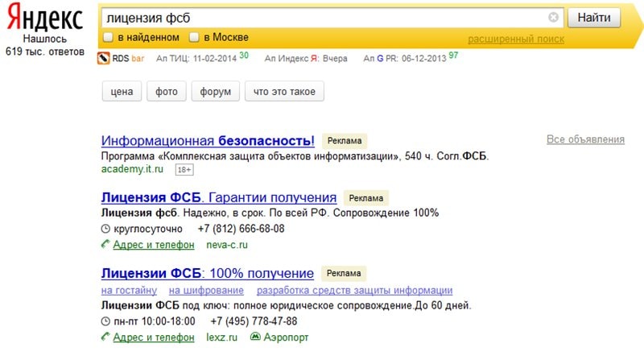
Task: Click the 'Ап ТИЦ: 11-02-2014' entry
Action: tap(196, 58)
